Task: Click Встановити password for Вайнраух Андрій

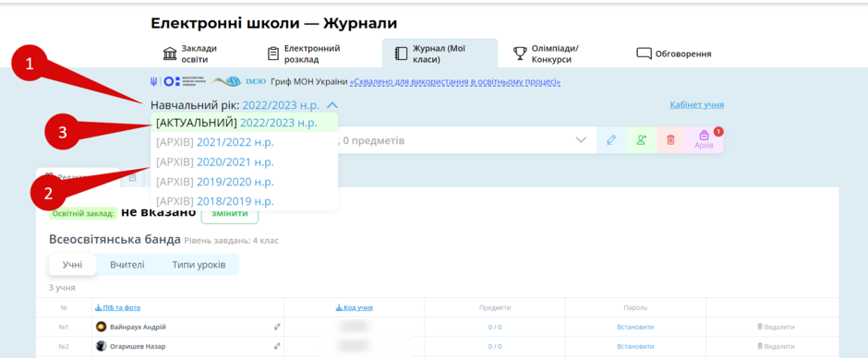Action: tap(635, 327)
